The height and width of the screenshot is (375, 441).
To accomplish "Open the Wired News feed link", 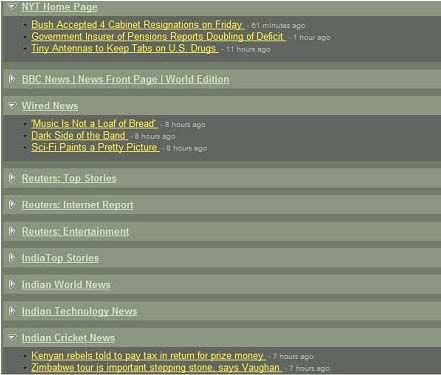I will click(x=50, y=106).
